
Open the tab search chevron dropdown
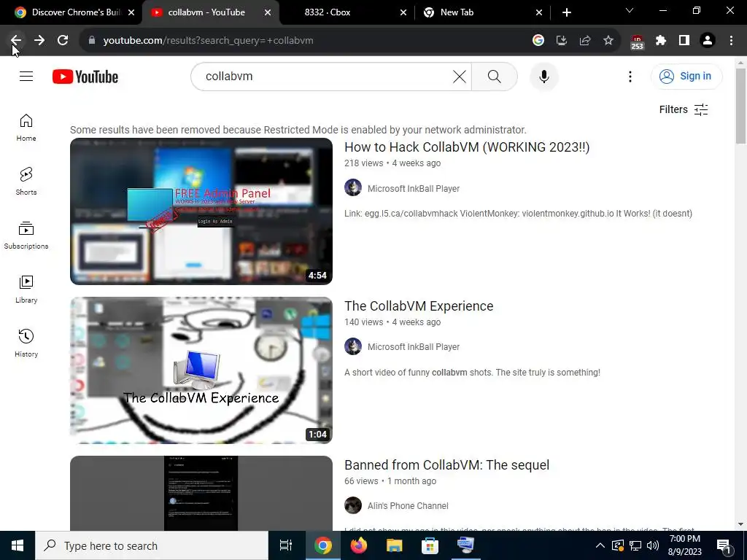click(630, 10)
